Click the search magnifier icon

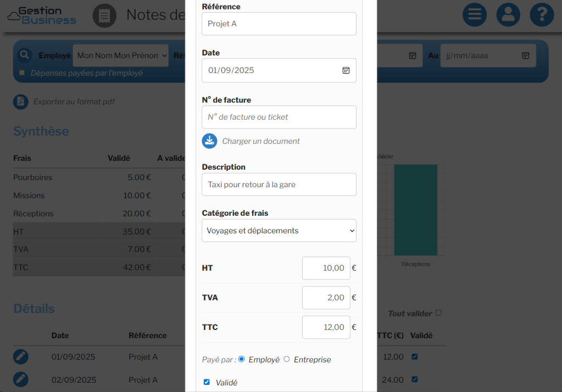point(24,55)
